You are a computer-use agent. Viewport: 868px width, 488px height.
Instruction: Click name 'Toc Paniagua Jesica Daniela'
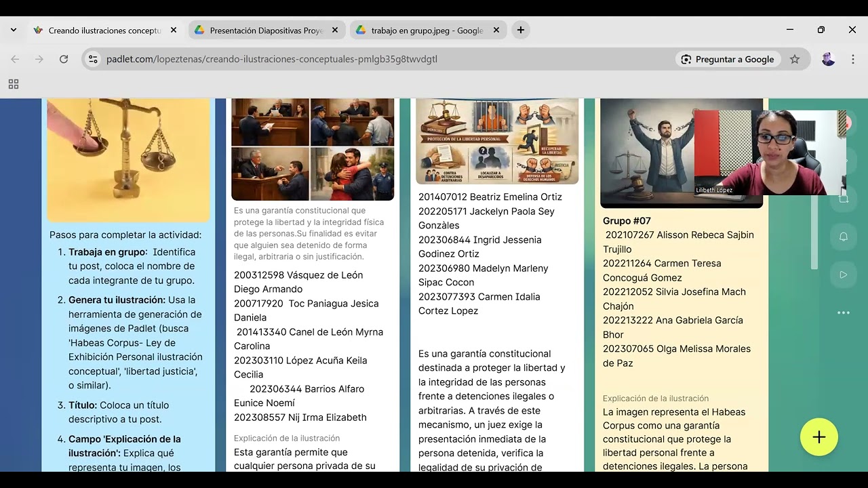pyautogui.click(x=307, y=310)
